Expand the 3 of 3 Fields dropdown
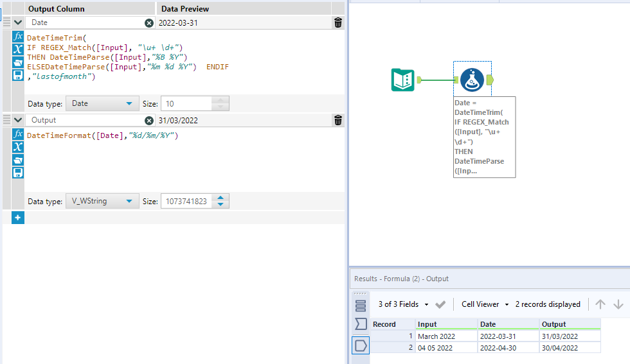This screenshot has width=630, height=364. point(403,304)
